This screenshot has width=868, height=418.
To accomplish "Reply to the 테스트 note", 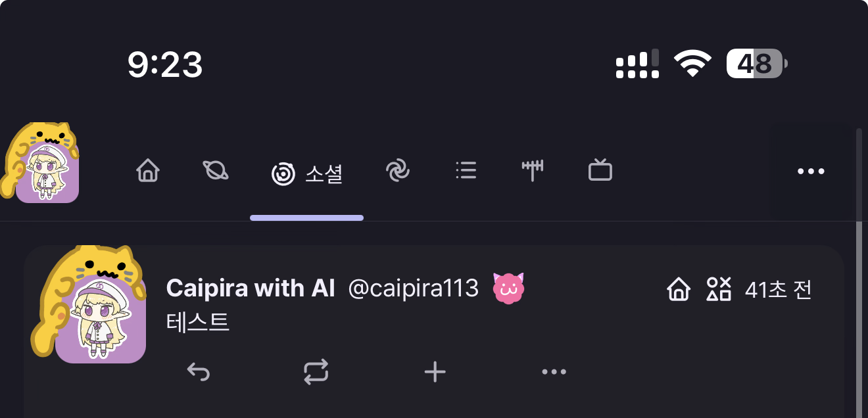I will click(x=198, y=372).
